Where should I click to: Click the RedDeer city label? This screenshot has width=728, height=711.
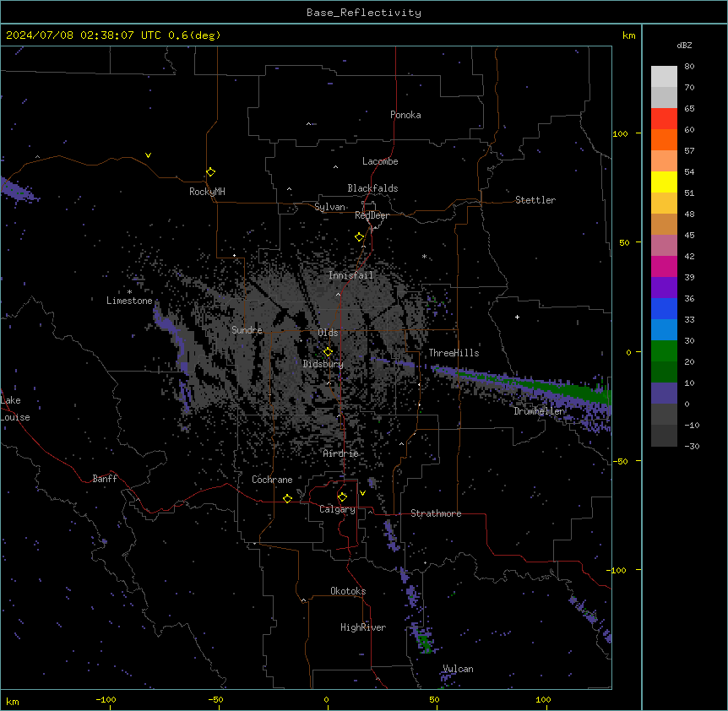click(x=372, y=215)
